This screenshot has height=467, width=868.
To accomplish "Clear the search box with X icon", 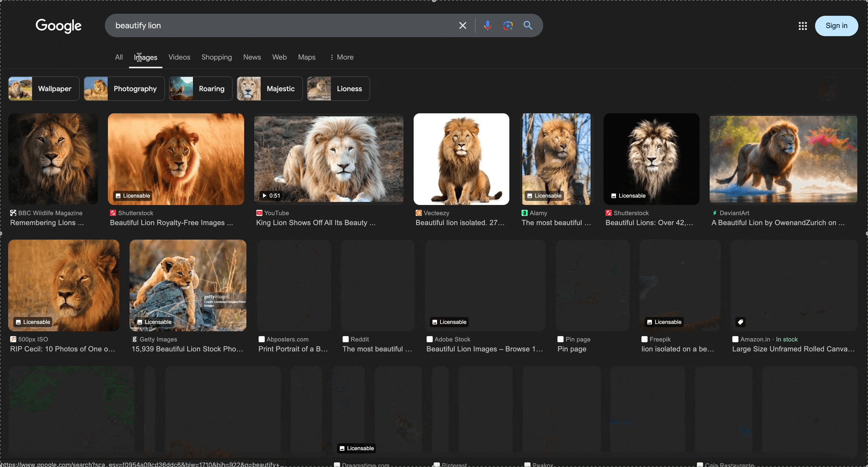I will pos(463,26).
